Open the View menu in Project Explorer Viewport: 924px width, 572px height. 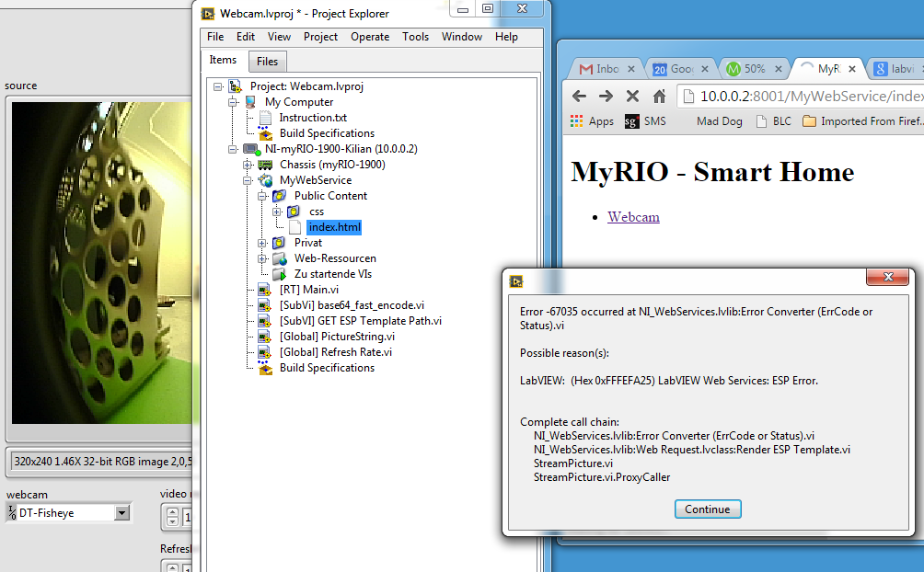coord(279,37)
